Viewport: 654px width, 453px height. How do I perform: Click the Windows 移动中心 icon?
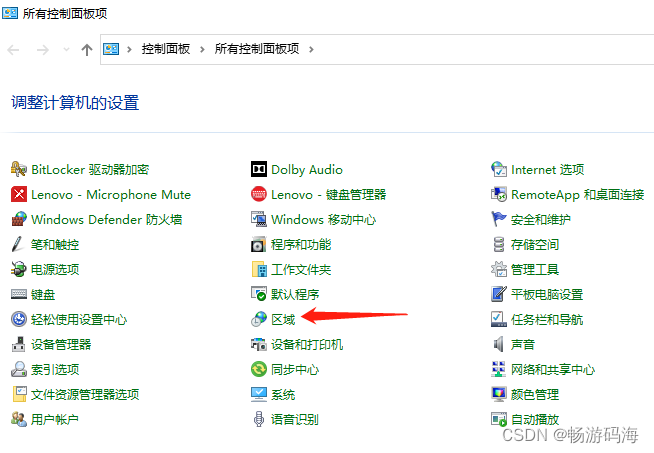pyautogui.click(x=259, y=219)
